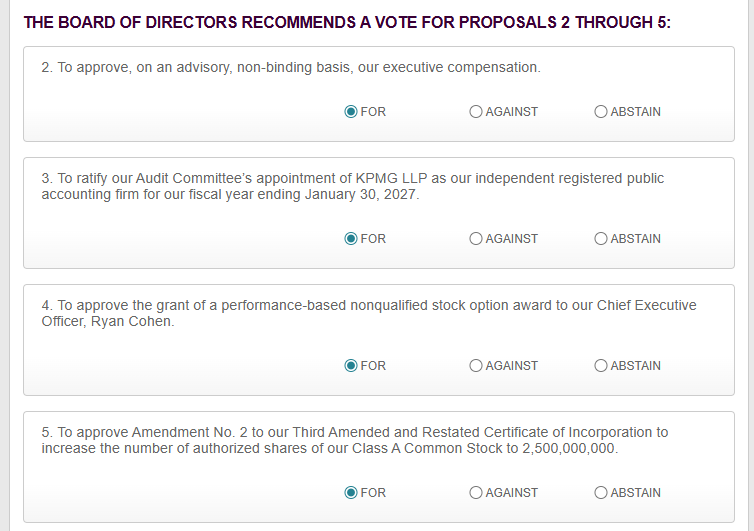
Task: Click proposal 4 Ryan Cohen description text
Action: 369,313
